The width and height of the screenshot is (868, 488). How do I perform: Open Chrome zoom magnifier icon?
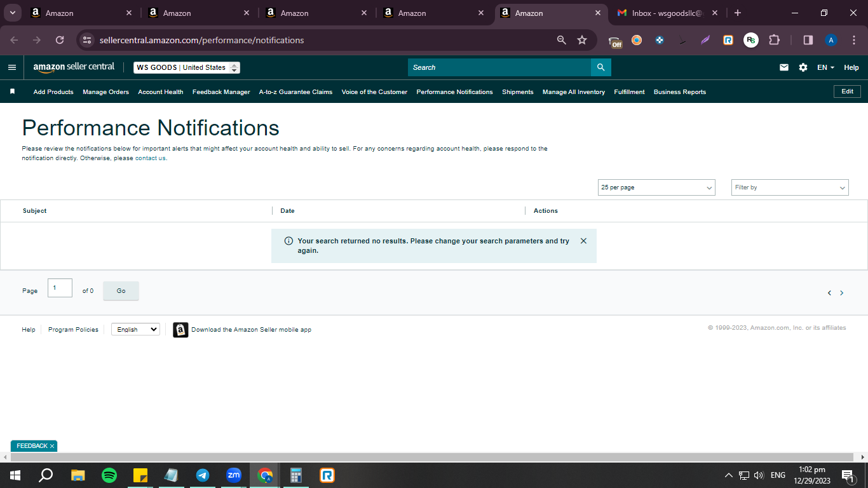point(561,40)
